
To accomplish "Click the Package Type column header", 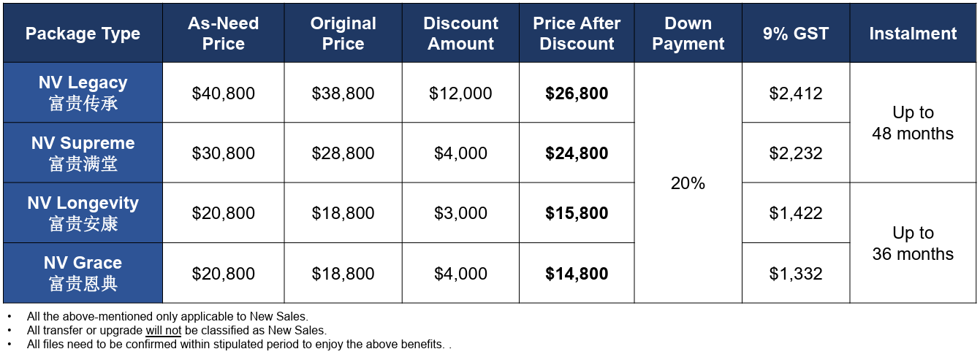I will [x=83, y=34].
